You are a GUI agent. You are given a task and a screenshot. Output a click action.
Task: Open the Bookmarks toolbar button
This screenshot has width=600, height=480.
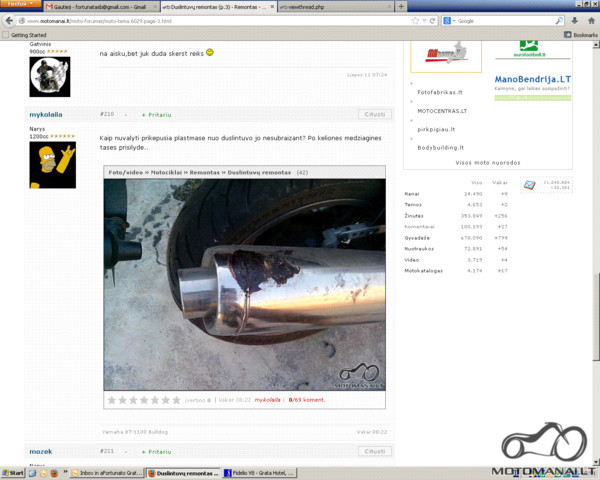tap(580, 35)
